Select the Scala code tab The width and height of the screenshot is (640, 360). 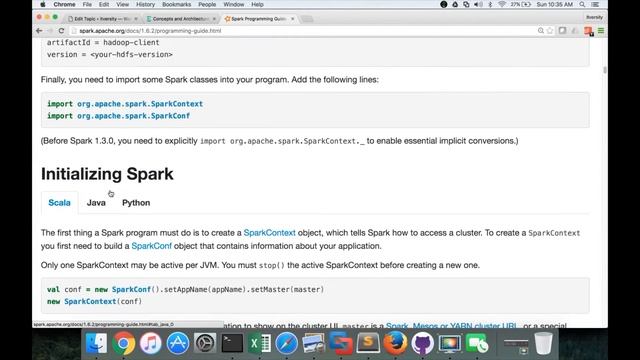(60, 203)
